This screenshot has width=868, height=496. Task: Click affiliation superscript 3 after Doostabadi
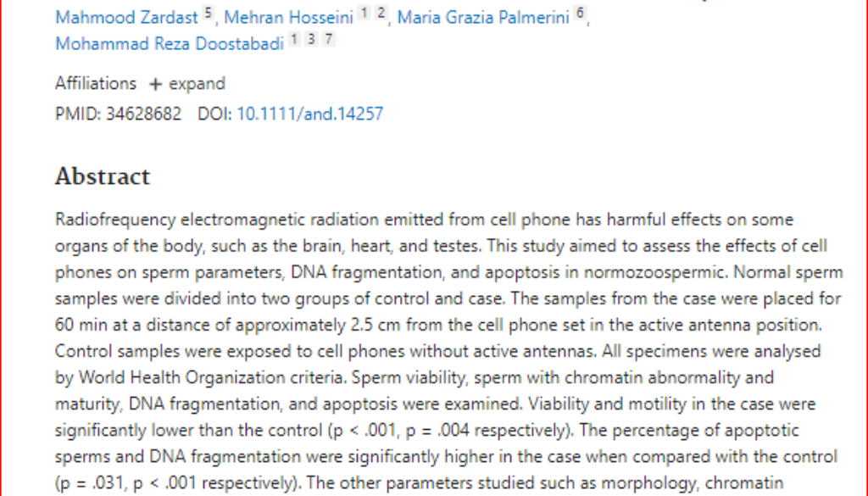312,39
